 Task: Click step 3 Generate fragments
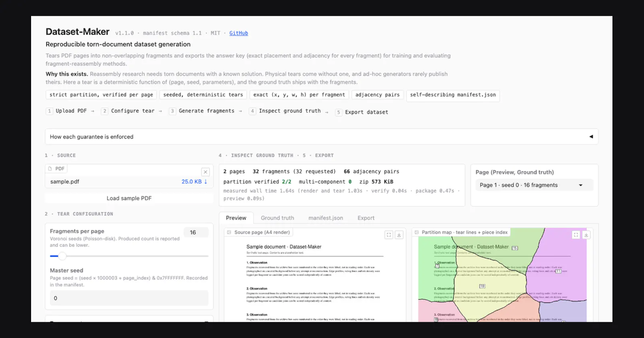pos(202,111)
